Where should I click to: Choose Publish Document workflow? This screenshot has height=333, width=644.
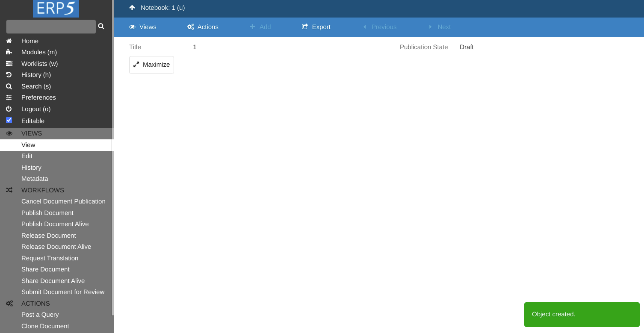47,213
